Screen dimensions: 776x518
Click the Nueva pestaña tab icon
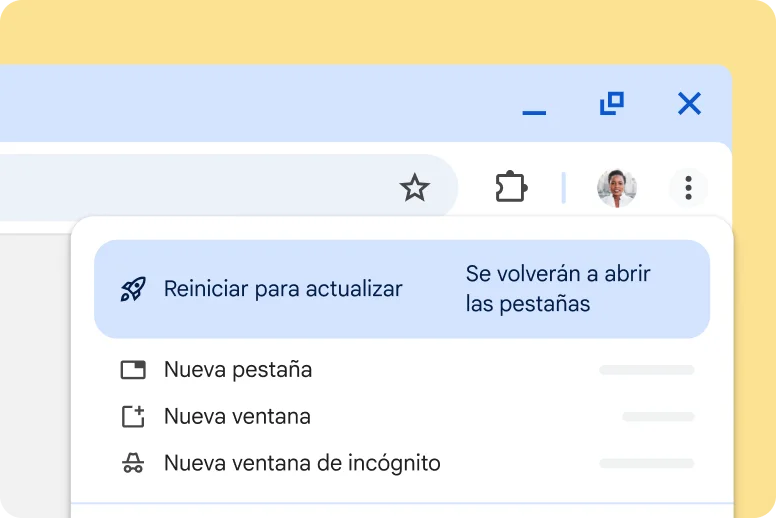click(x=133, y=370)
